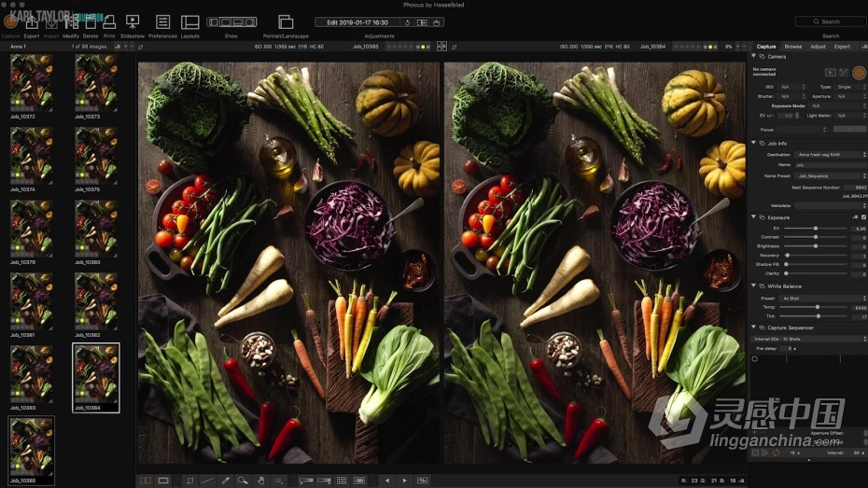The width and height of the screenshot is (868, 488).
Task: Click the orange shutter release in Camera panel
Action: tap(859, 73)
